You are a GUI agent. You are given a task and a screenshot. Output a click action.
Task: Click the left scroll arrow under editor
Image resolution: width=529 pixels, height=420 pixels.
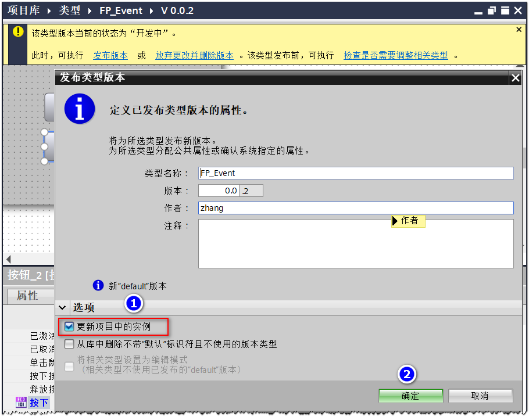(x=8, y=259)
